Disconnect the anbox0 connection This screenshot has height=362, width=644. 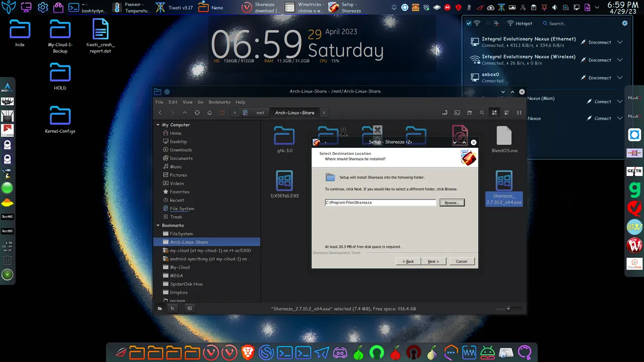(596, 78)
